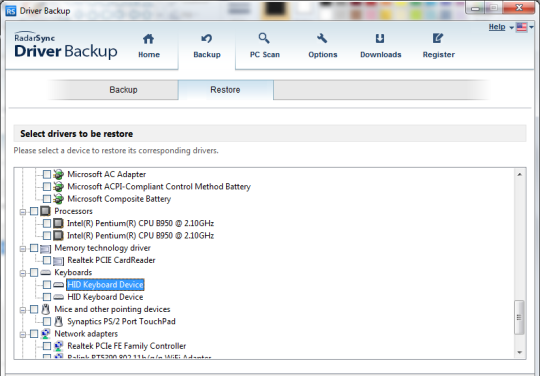Switch to the Backup sub-tab
The height and width of the screenshot is (376, 540).
[123, 90]
